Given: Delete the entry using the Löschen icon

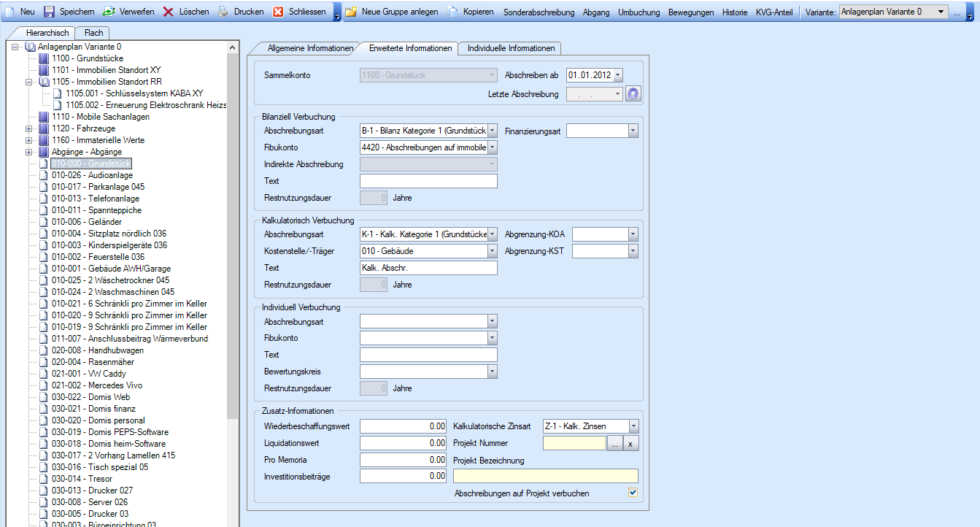Looking at the screenshot, I should [168, 12].
